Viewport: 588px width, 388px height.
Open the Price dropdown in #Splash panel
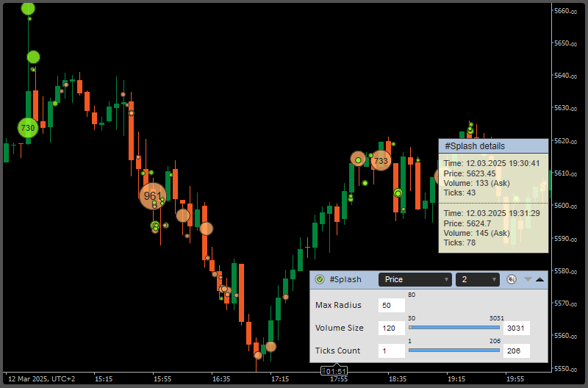click(415, 279)
